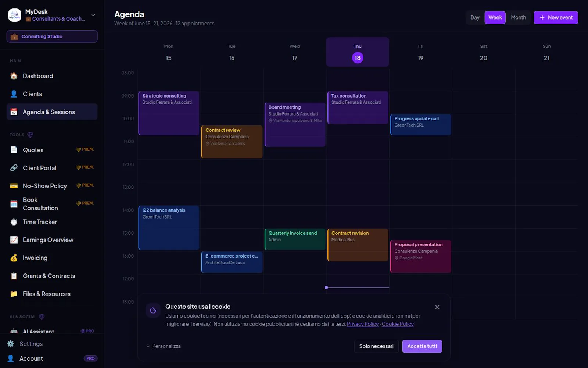Select Thursday 18 day header

pos(358,52)
